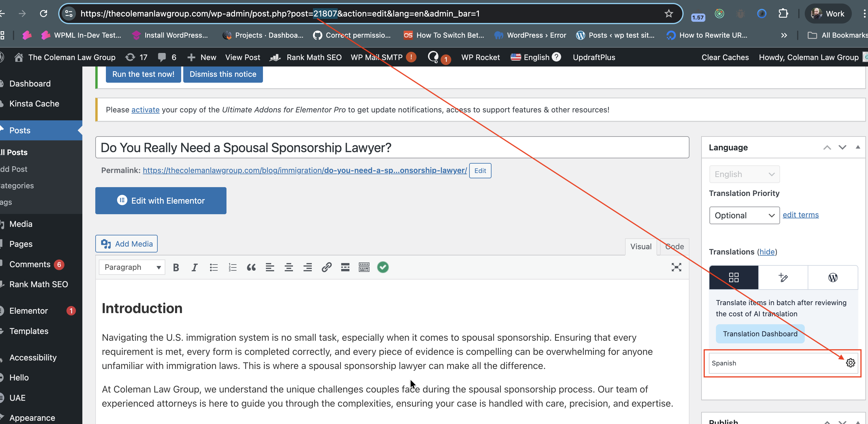Insert bulleted list in editor
This screenshot has height=424, width=868.
point(214,267)
